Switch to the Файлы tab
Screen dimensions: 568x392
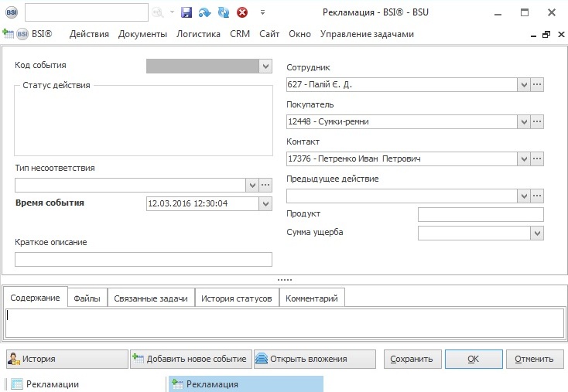[87, 298]
